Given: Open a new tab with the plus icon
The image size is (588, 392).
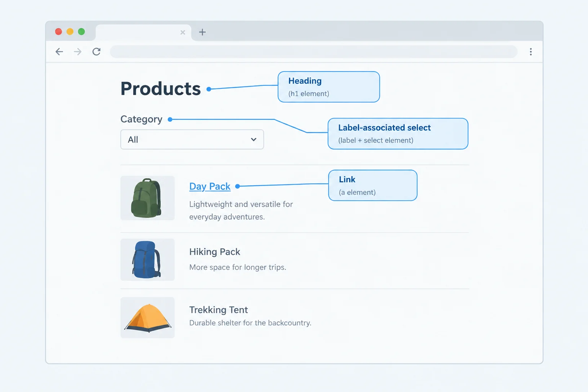Looking at the screenshot, I should tap(203, 32).
